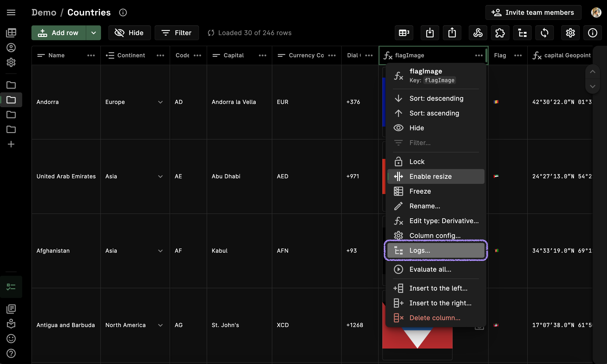607x364 pixels.
Task: Choose Delete column... from menu
Action: point(435,318)
